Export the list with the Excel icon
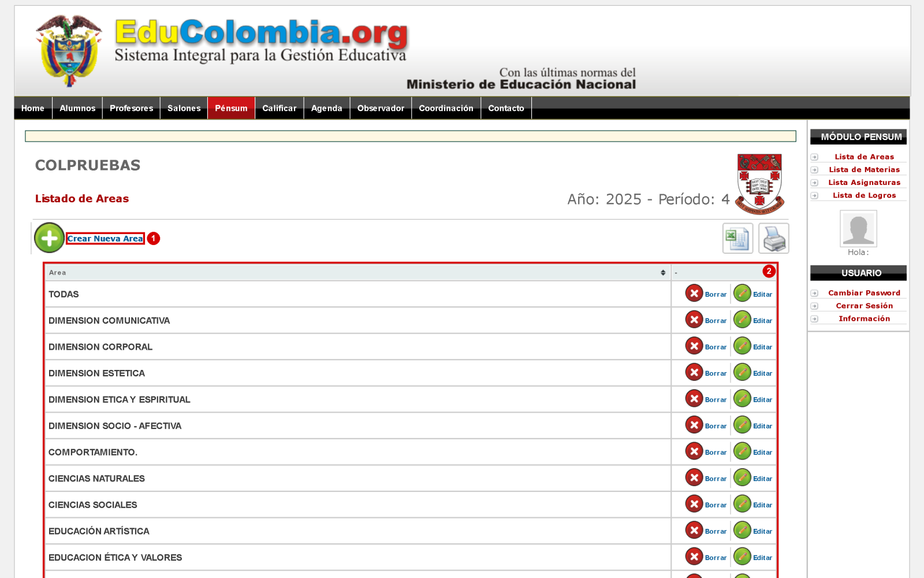Image resolution: width=924 pixels, height=578 pixels. click(737, 238)
